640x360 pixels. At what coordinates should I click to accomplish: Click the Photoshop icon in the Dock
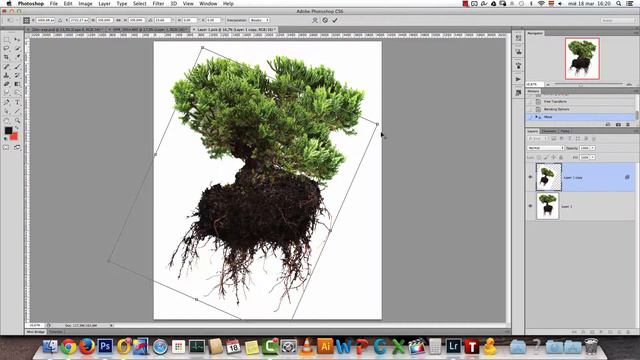pyautogui.click(x=105, y=347)
